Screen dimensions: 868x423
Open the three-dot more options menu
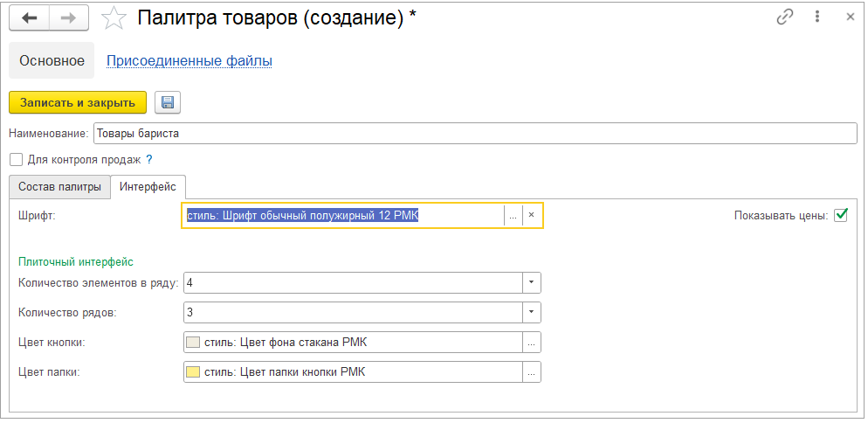817,17
